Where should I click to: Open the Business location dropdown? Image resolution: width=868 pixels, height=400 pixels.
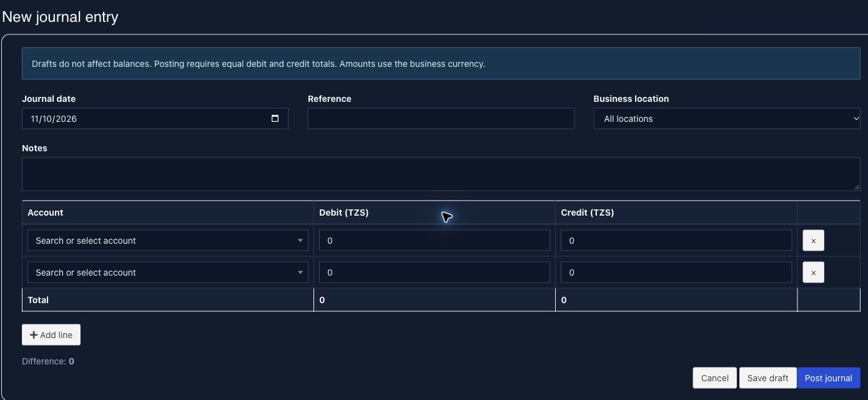click(727, 119)
